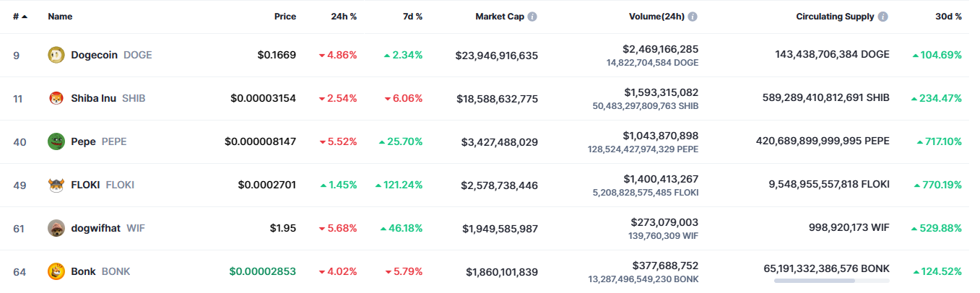The height and width of the screenshot is (293, 980).
Task: Click volume sub-value 14,822,704,584 DOGE
Action: click(653, 63)
